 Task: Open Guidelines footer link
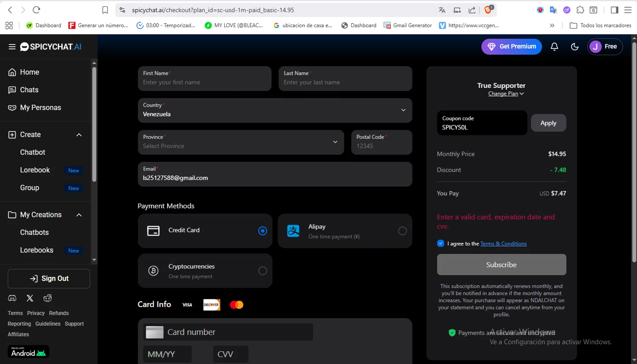(48, 324)
